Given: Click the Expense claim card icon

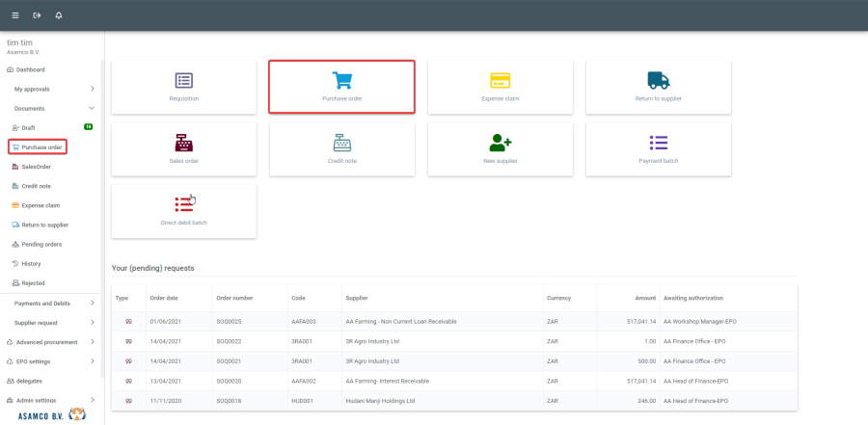Looking at the screenshot, I should [x=500, y=81].
